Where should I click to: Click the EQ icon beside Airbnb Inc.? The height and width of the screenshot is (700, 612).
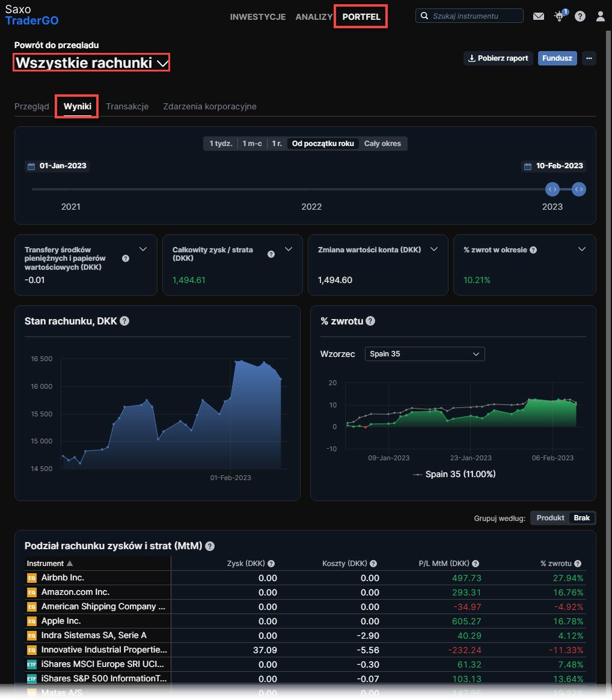(x=32, y=578)
